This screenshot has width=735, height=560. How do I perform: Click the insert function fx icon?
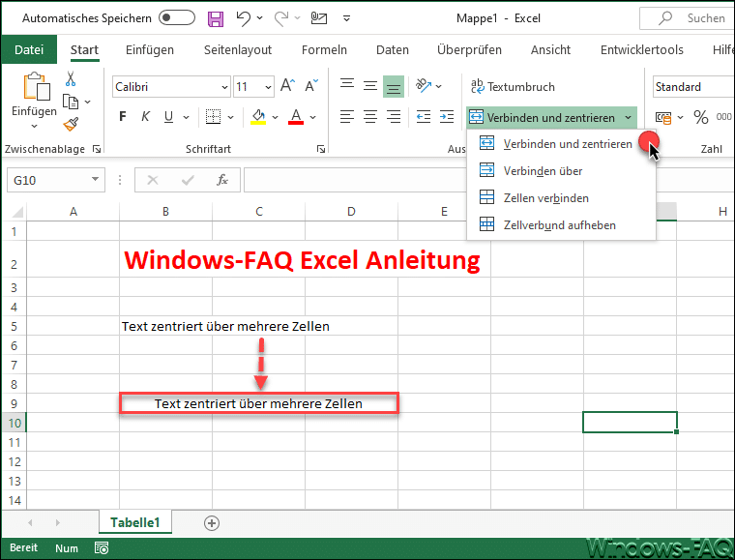point(222,181)
